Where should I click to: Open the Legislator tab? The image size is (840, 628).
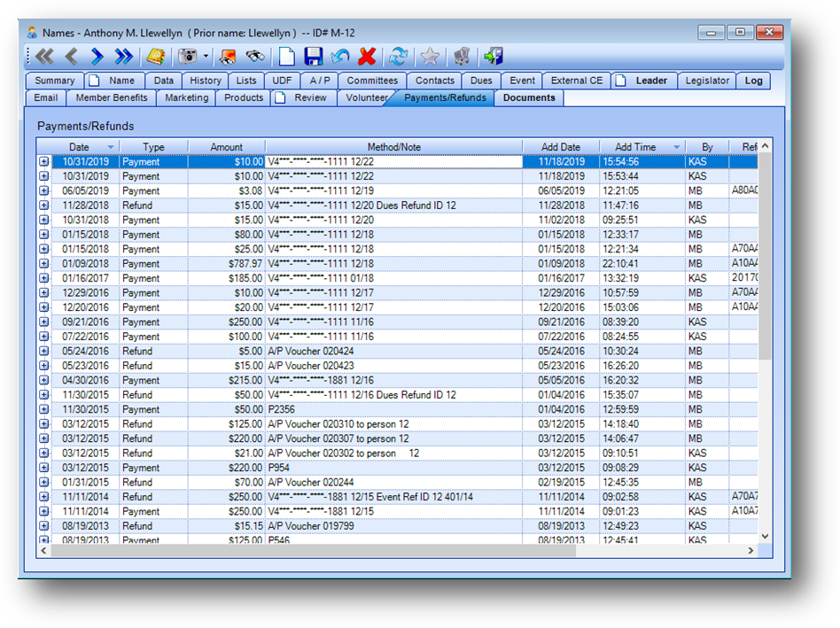707,81
